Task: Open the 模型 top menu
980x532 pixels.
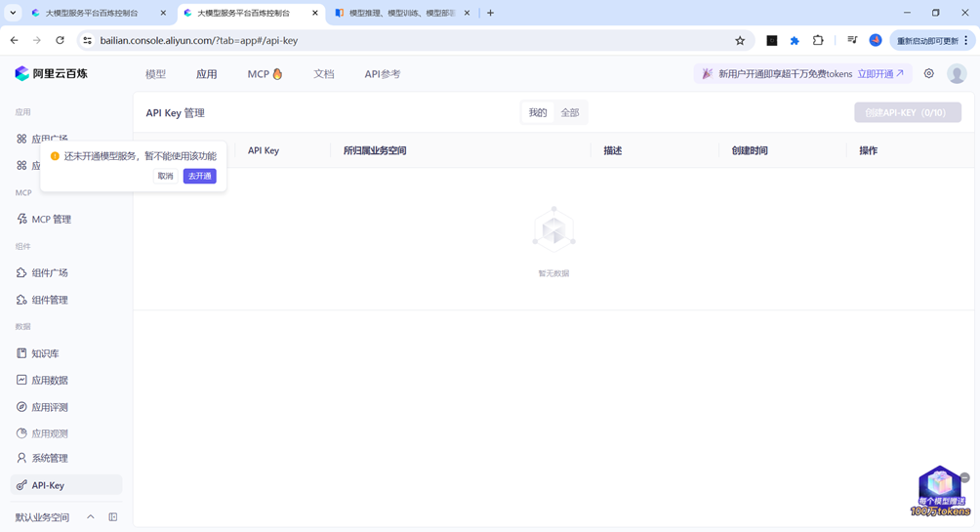Action: point(155,74)
